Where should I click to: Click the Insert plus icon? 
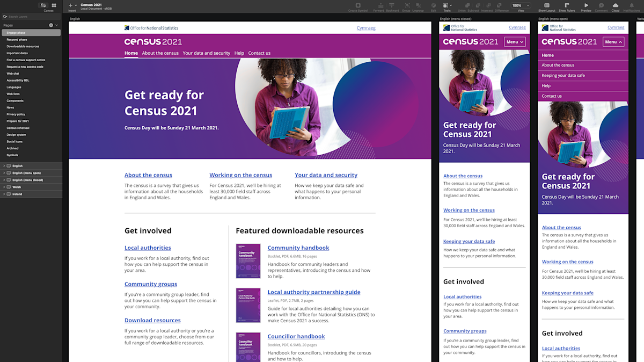click(x=70, y=5)
